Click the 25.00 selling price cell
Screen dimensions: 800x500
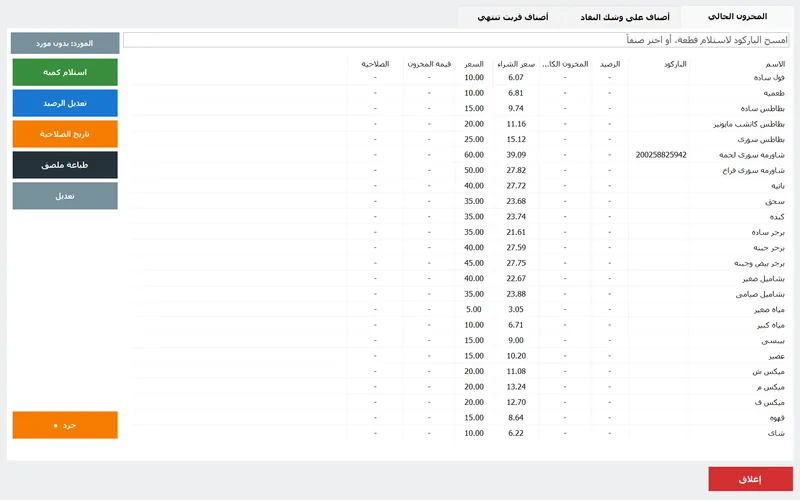coord(474,139)
